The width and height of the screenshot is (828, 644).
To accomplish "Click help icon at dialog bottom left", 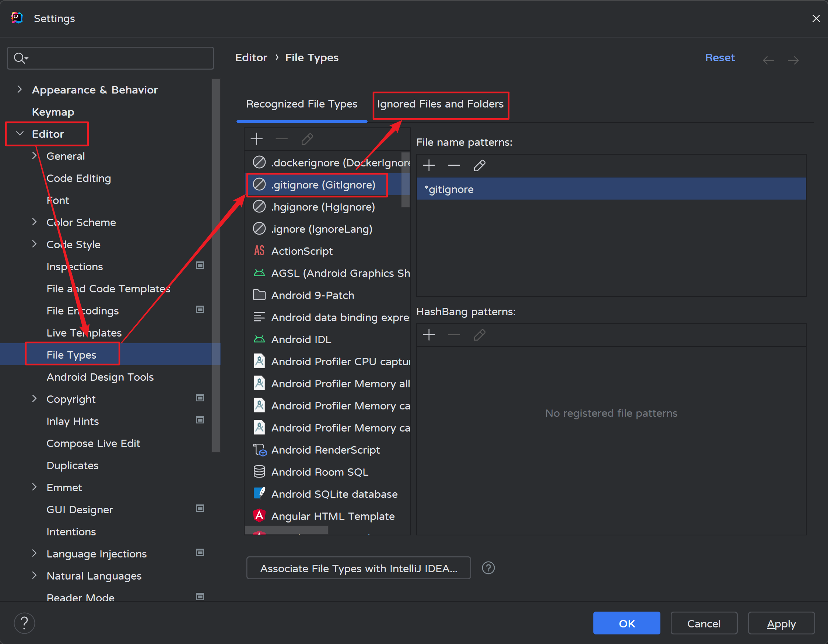I will click(24, 623).
